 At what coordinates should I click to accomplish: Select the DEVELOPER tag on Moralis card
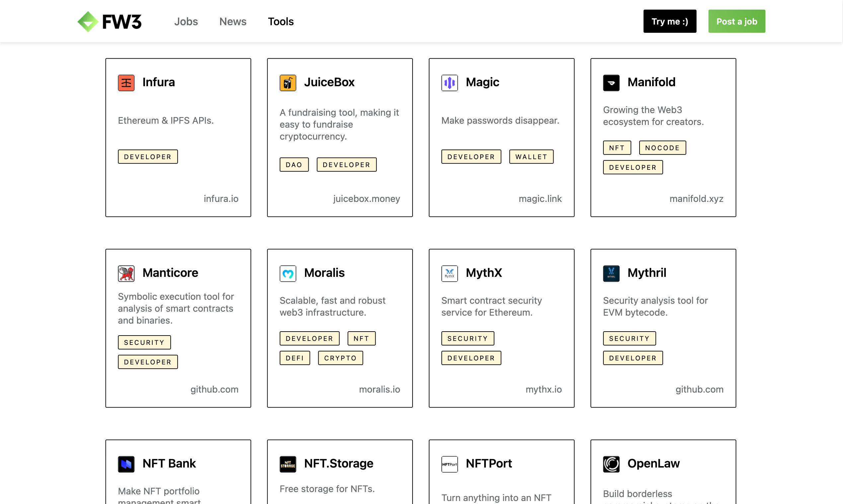tap(310, 338)
